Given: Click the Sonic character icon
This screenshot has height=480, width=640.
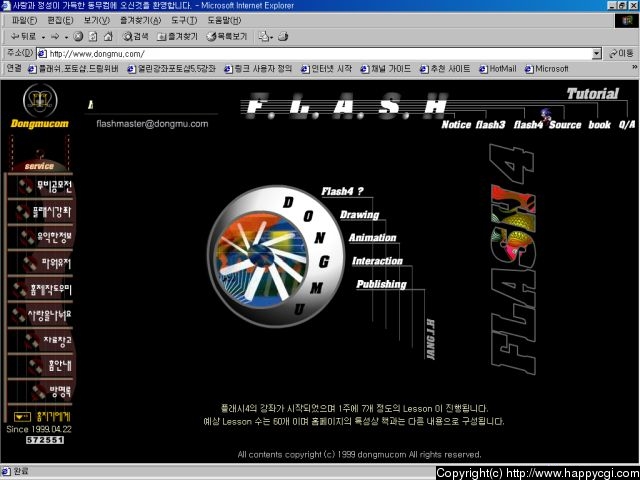Looking at the screenshot, I should click(546, 114).
